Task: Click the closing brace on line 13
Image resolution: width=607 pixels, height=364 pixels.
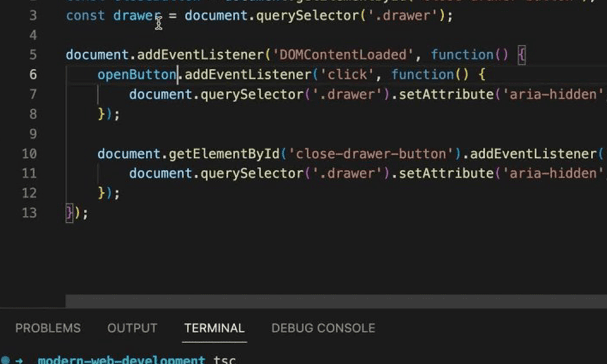Action: pyautogui.click(x=69, y=212)
